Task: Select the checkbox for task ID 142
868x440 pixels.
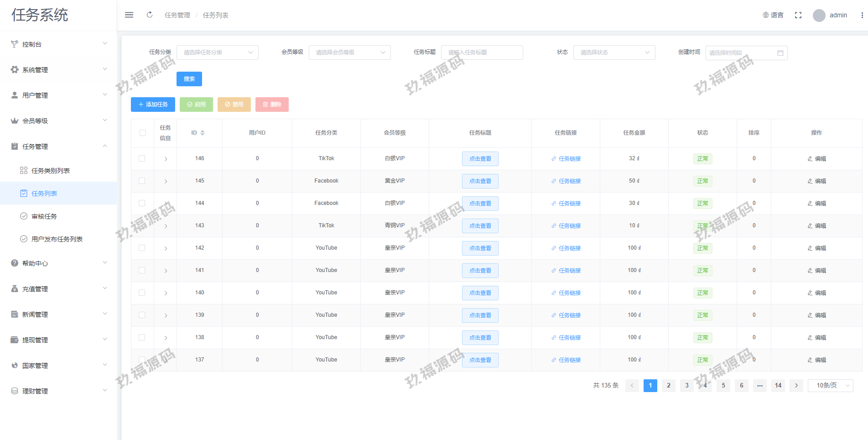Action: (142, 248)
